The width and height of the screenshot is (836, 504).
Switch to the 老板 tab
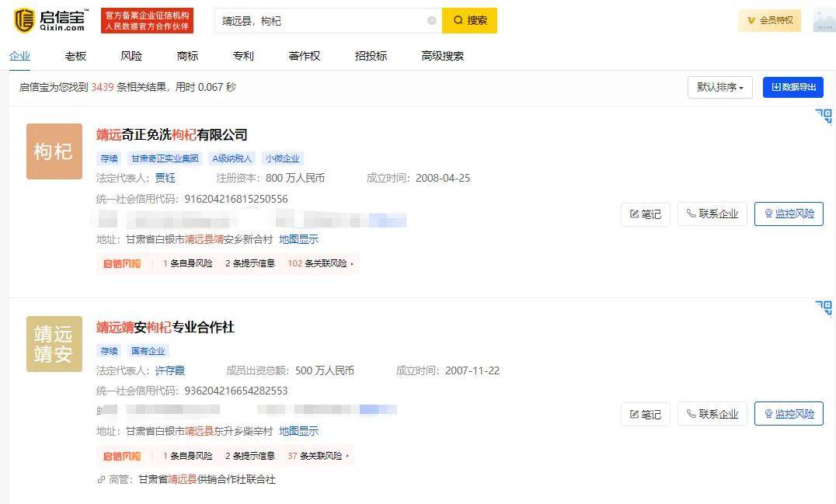(x=75, y=56)
